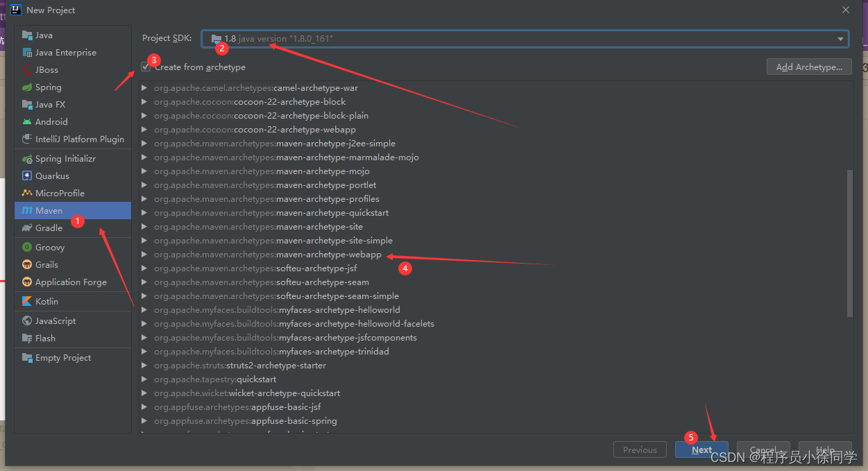Click the Cancel button
The image size is (868, 471).
coord(763,449)
